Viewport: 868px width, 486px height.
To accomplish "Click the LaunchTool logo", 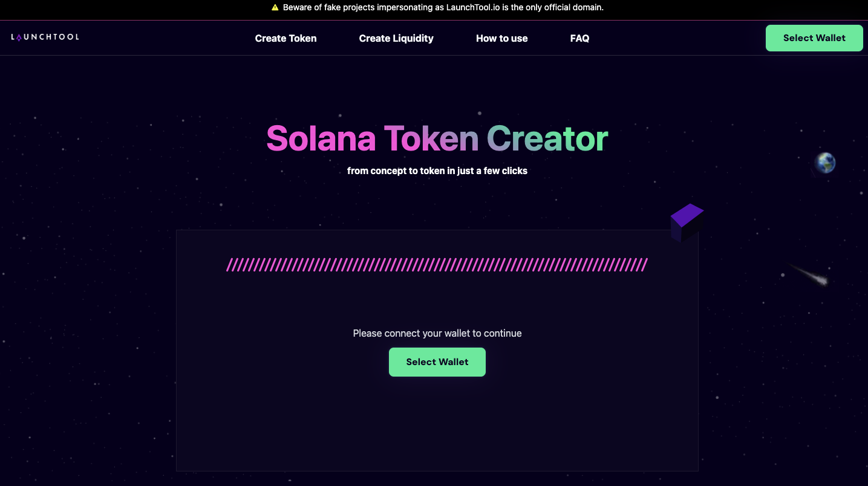I will click(x=45, y=37).
